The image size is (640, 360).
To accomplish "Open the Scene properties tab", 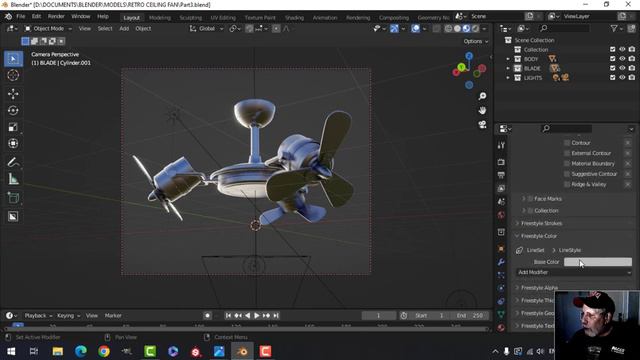I will pos(501,202).
